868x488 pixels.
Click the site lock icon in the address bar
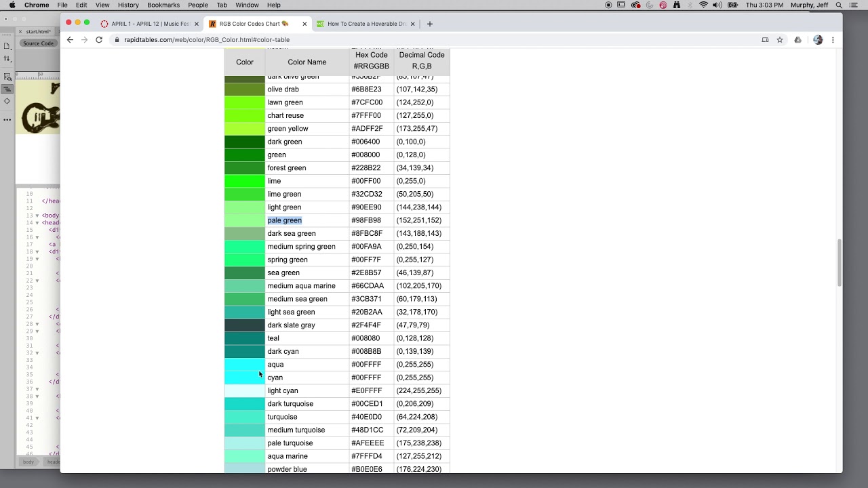point(117,40)
